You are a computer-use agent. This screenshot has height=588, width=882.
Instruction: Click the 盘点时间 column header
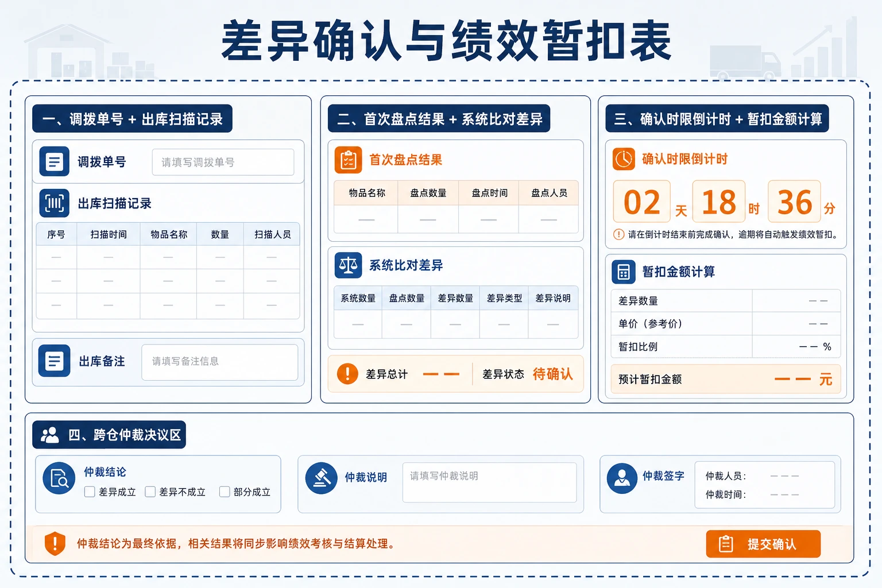tap(489, 193)
